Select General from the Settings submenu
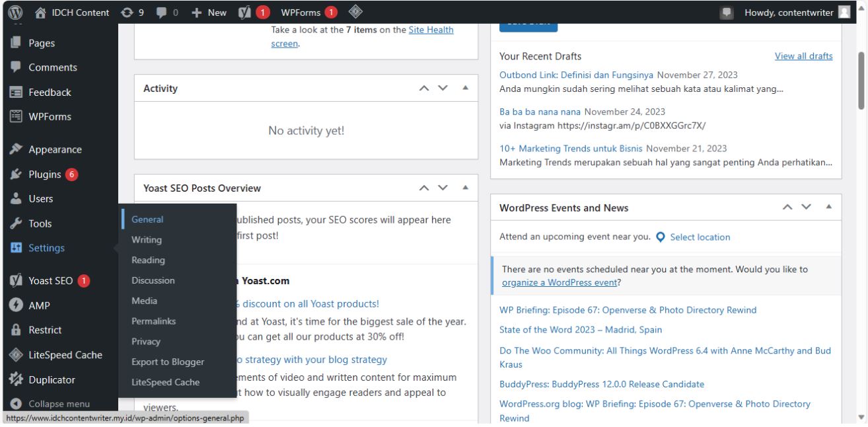 [x=147, y=219]
